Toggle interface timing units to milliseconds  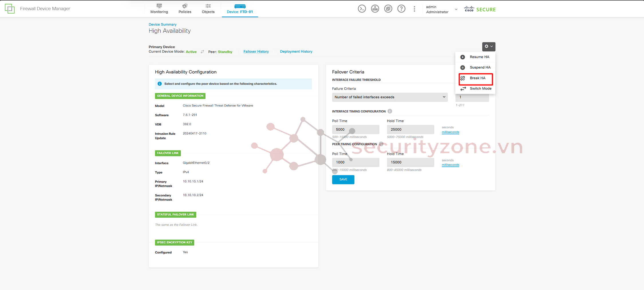(x=450, y=132)
